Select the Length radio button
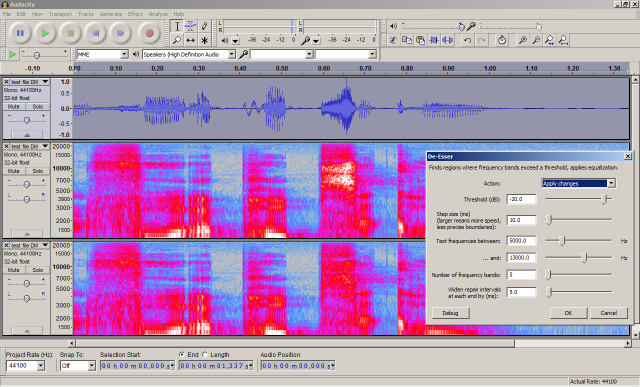The image size is (640, 387). pos(205,354)
